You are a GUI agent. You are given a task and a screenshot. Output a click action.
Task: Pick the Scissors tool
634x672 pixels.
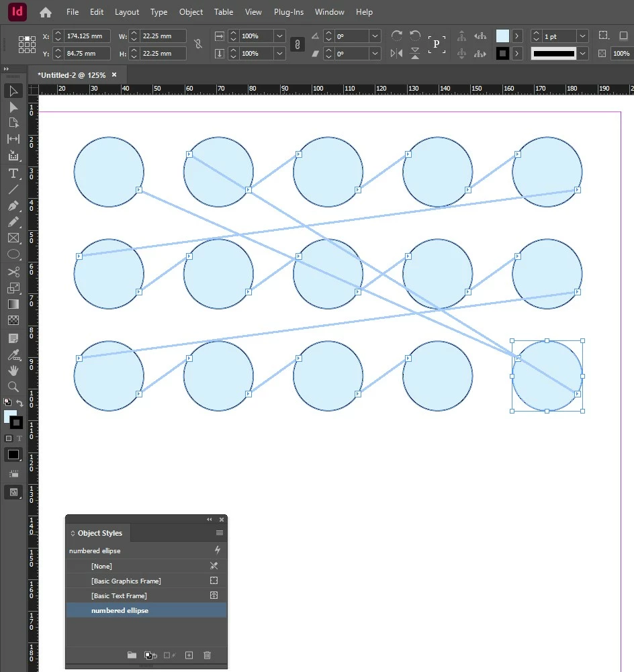tap(13, 272)
